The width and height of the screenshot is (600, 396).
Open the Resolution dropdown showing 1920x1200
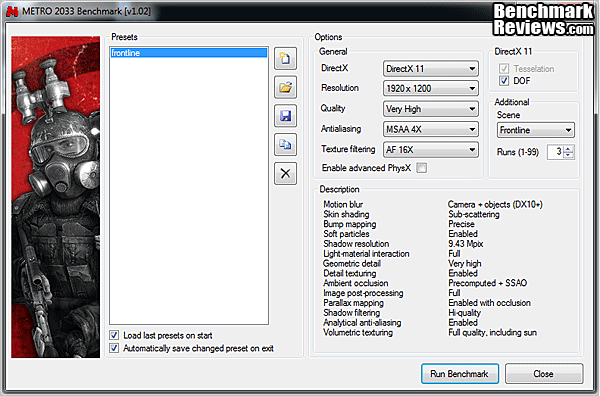pyautogui.click(x=431, y=88)
